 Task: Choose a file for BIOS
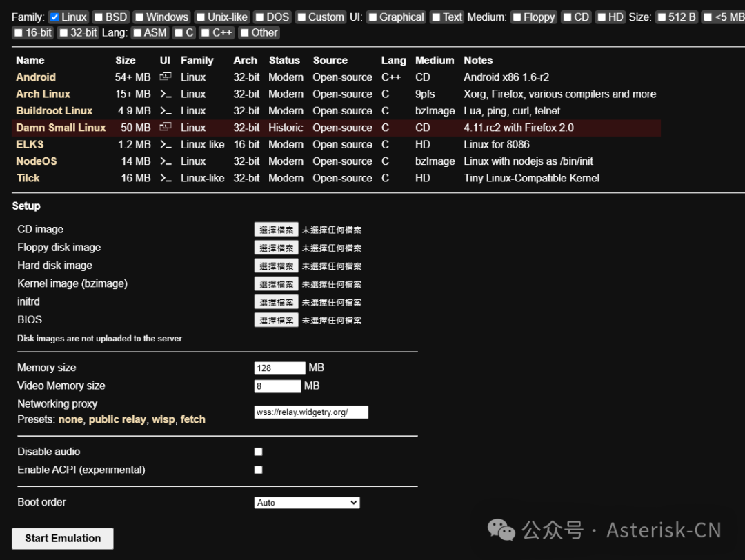(x=276, y=320)
